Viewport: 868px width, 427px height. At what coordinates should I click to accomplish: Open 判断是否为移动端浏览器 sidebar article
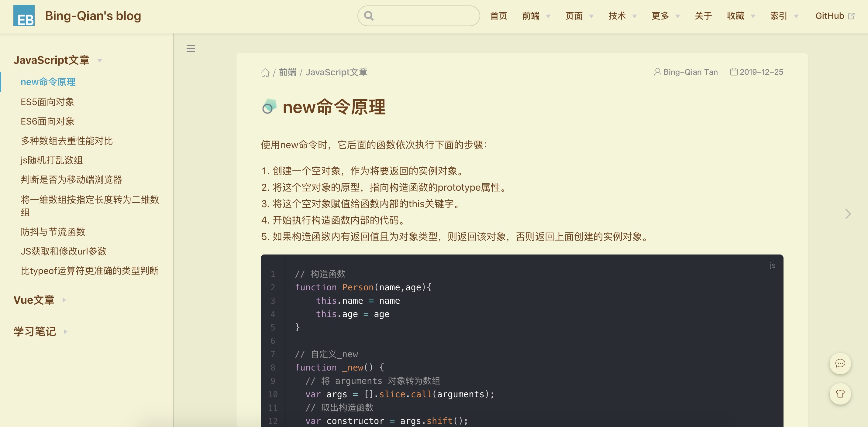pos(71,180)
